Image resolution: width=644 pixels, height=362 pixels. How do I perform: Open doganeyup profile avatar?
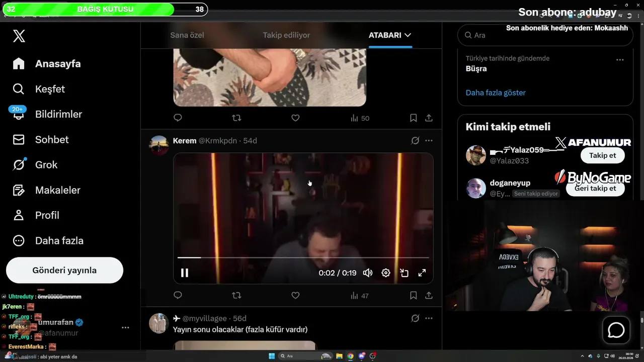pyautogui.click(x=476, y=188)
